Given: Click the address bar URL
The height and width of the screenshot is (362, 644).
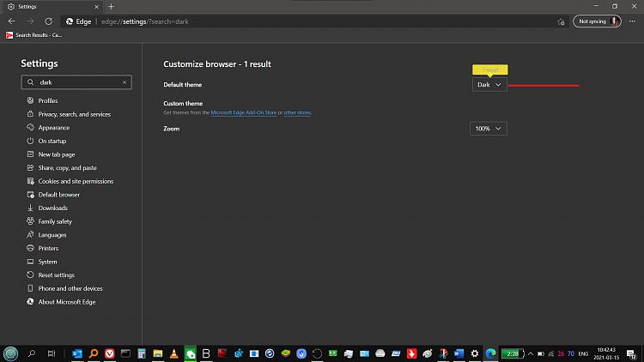Looking at the screenshot, I should (x=145, y=21).
